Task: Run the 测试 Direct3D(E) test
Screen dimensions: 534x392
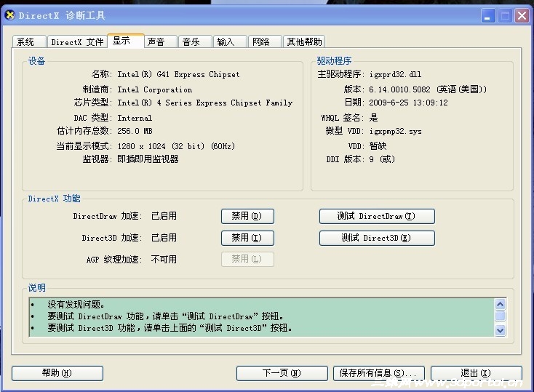Action: 377,238
